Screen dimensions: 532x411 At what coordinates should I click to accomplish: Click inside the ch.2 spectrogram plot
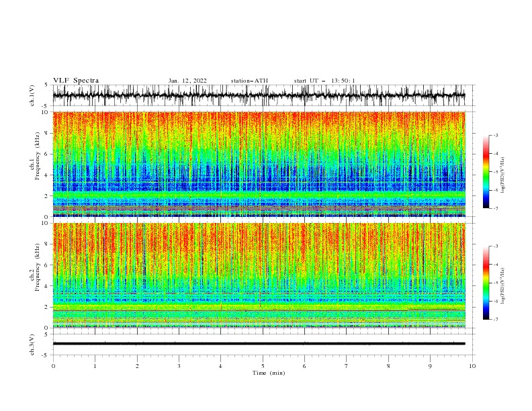259,275
